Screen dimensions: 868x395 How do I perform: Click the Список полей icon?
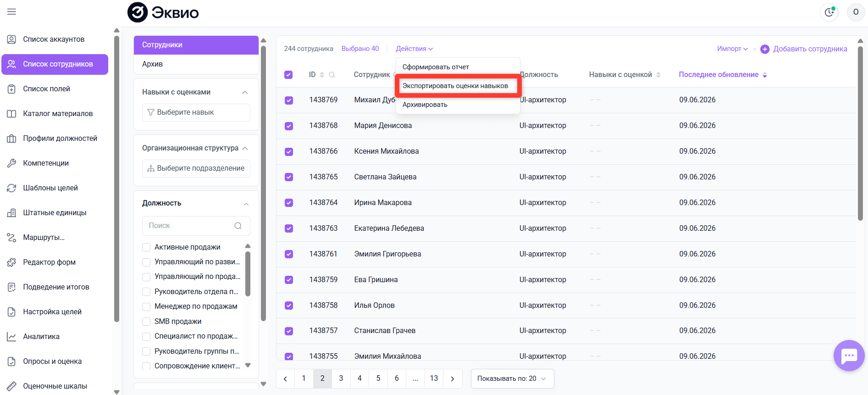click(x=11, y=89)
